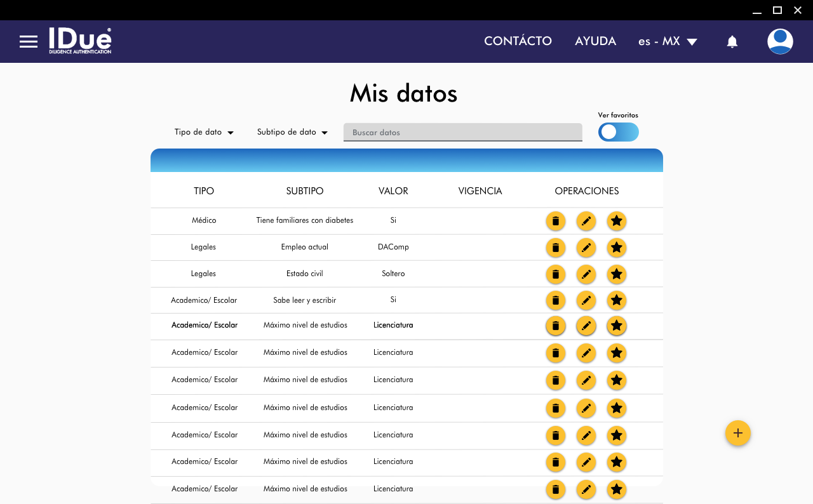The height and width of the screenshot is (504, 813).
Task: Open the hamburger navigation menu
Action: [x=29, y=42]
